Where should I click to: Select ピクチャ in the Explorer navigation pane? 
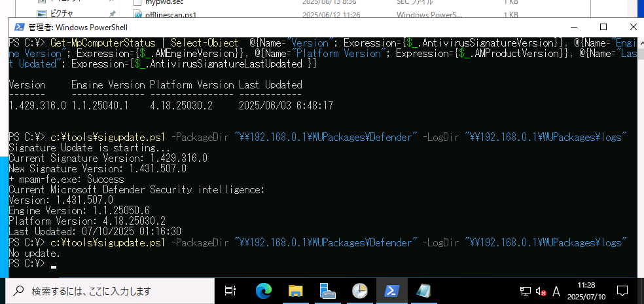pos(62,13)
